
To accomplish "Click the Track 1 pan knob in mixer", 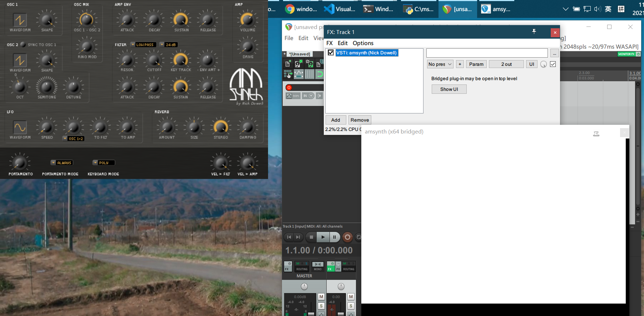I will pyautogui.click(x=341, y=286).
